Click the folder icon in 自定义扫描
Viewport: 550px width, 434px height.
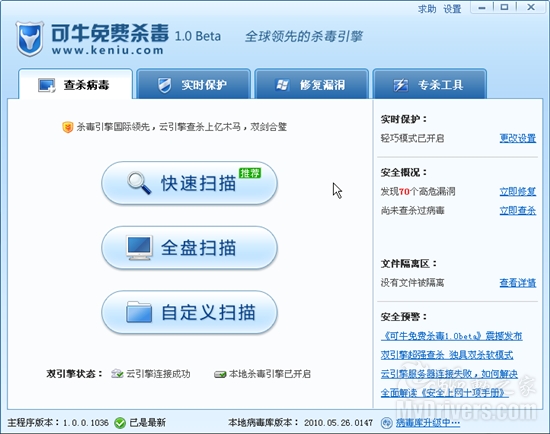pyautogui.click(x=139, y=312)
